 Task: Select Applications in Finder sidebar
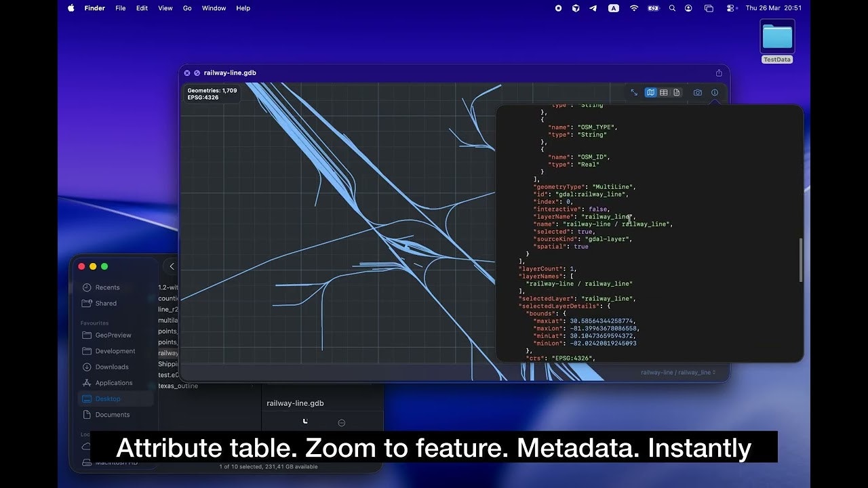114,383
